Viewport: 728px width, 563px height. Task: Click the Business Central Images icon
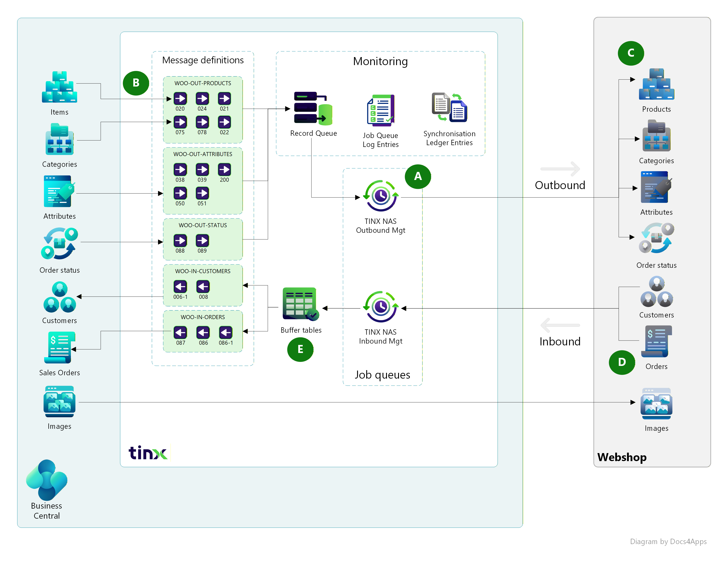click(x=59, y=402)
